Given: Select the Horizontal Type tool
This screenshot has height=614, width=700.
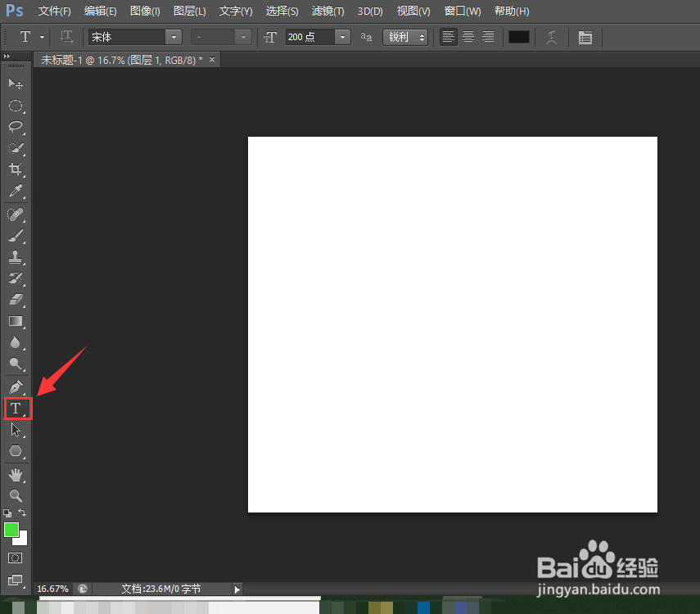Looking at the screenshot, I should [16, 409].
